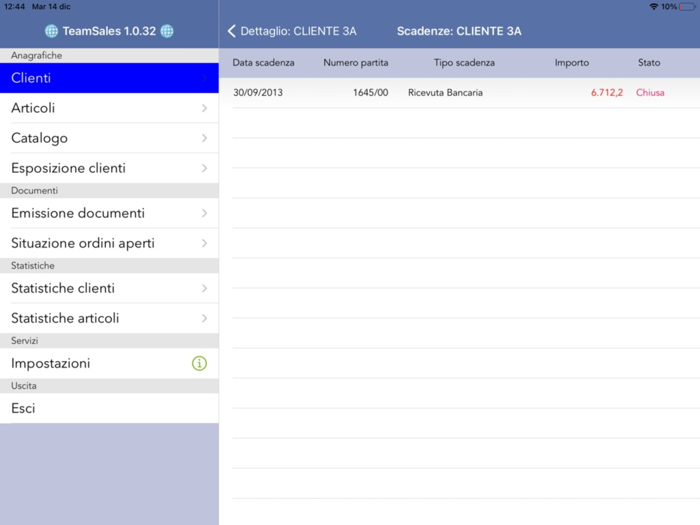
Task: Tap the Tipo scadenza column header
Action: tap(464, 62)
